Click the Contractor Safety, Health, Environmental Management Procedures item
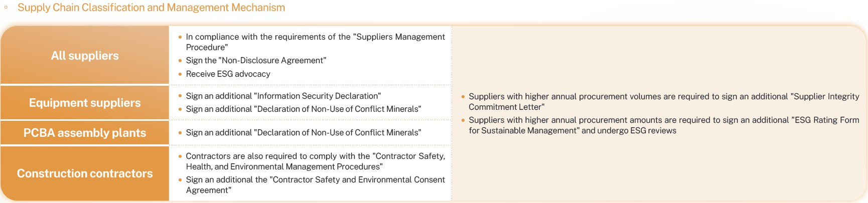868x203 pixels. [315, 161]
